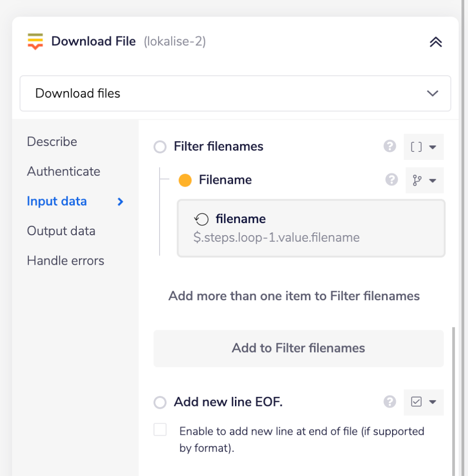
Task: Click Add to Filter filenames button
Action: [x=298, y=348]
